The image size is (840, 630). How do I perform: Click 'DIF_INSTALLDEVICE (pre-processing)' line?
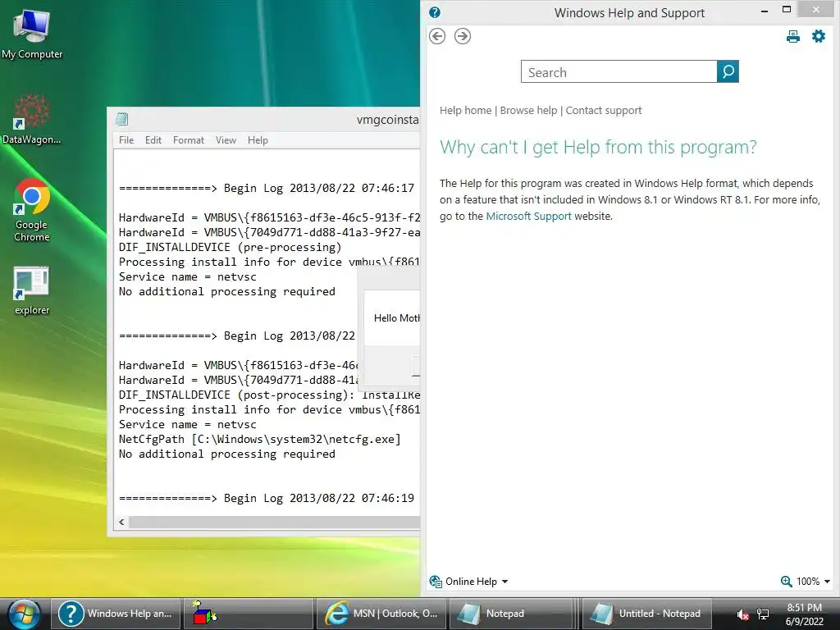[x=231, y=248]
